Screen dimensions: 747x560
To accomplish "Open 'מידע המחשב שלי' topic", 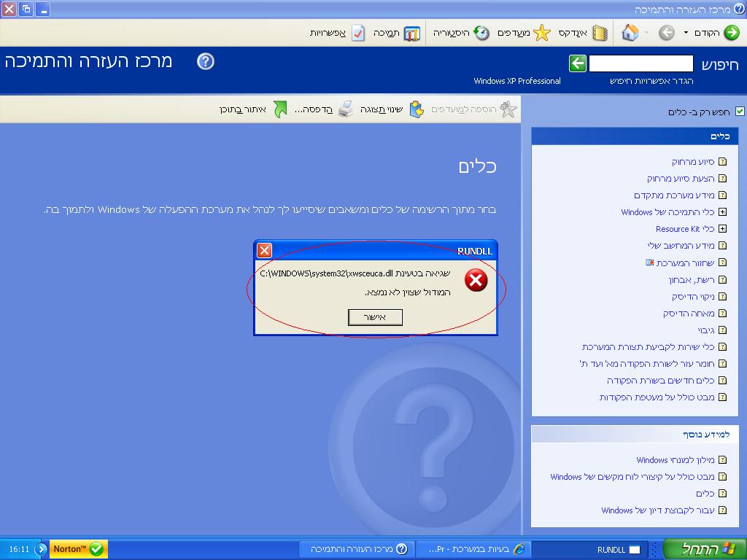I will [681, 246].
